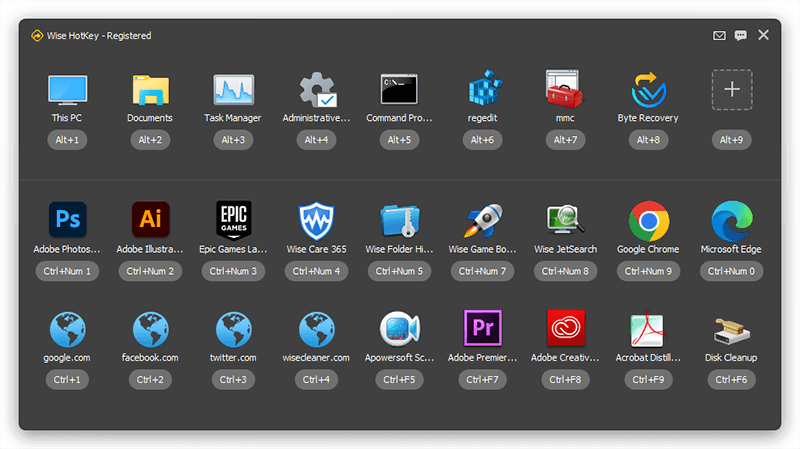The width and height of the screenshot is (800, 449).
Task: Change the Ctrl+4 hotkey button
Action: (316, 380)
